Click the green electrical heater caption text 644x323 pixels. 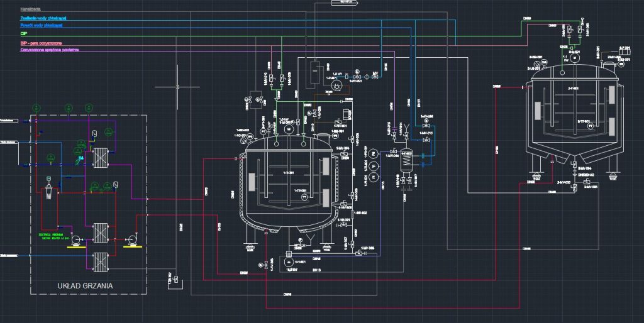click(54, 236)
